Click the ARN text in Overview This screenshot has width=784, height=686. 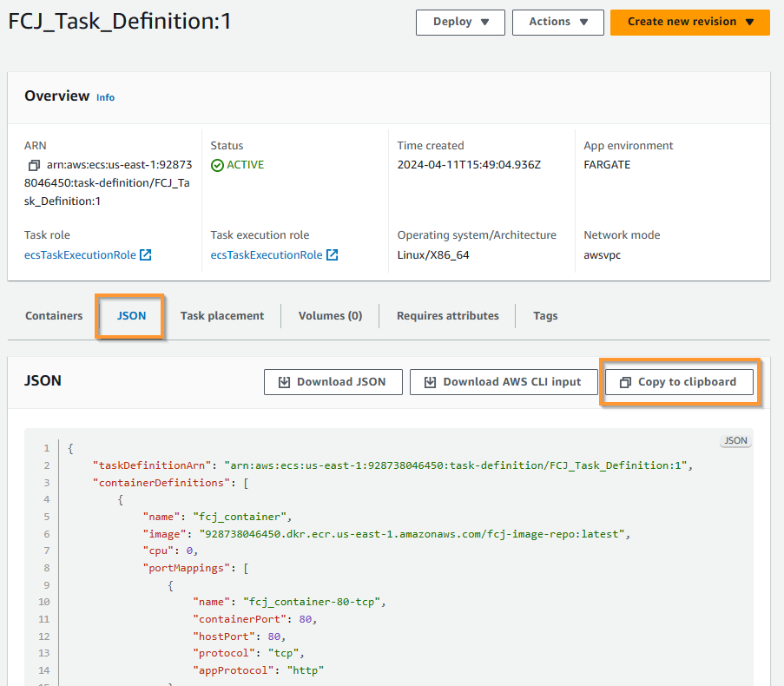108,183
